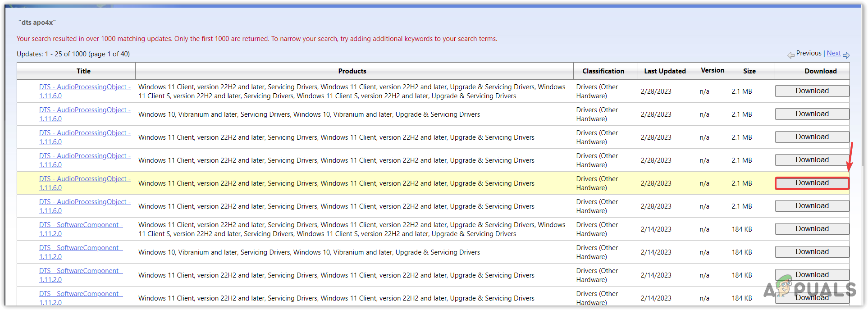Click the products text in the highlighted row
Image resolution: width=868 pixels, height=310 pixels.
tap(336, 183)
